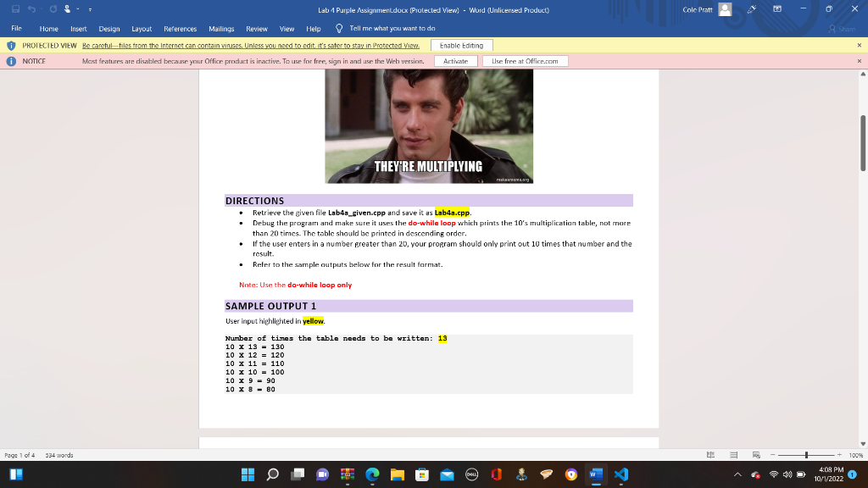
Task: Click zoom in plus button
Action: [x=839, y=455]
